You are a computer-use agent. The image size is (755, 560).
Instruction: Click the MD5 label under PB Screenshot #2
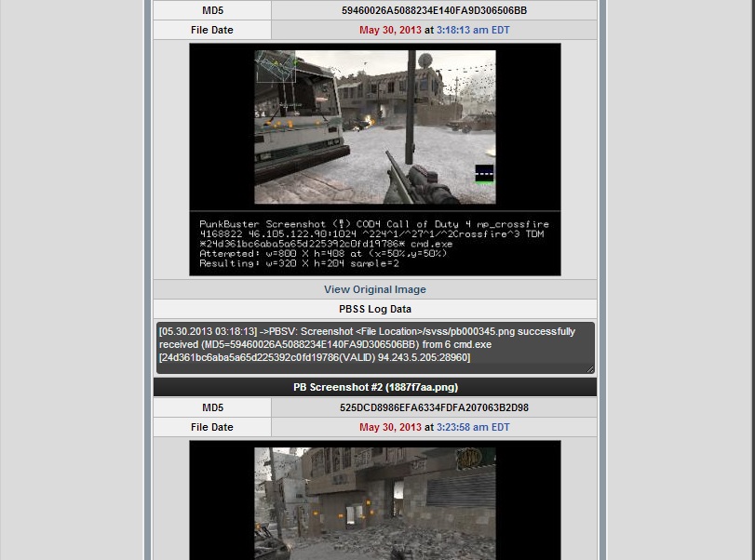(x=212, y=407)
